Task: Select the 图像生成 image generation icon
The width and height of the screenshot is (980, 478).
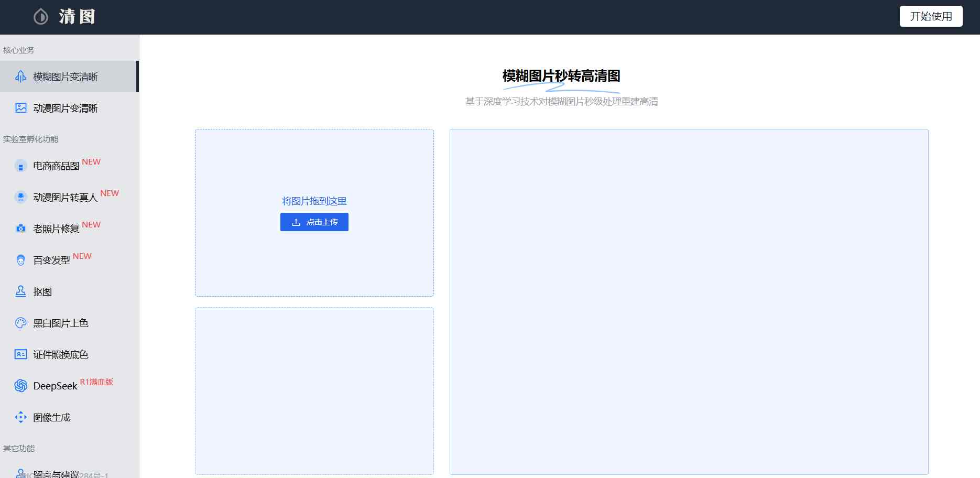Action: click(x=20, y=417)
